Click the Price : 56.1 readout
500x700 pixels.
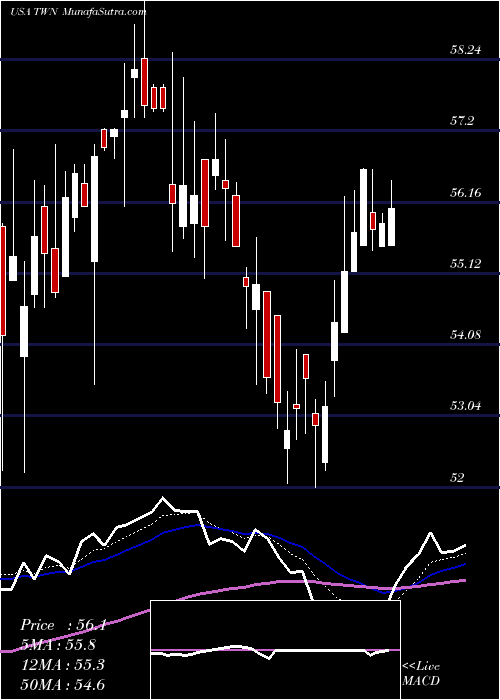(62, 625)
